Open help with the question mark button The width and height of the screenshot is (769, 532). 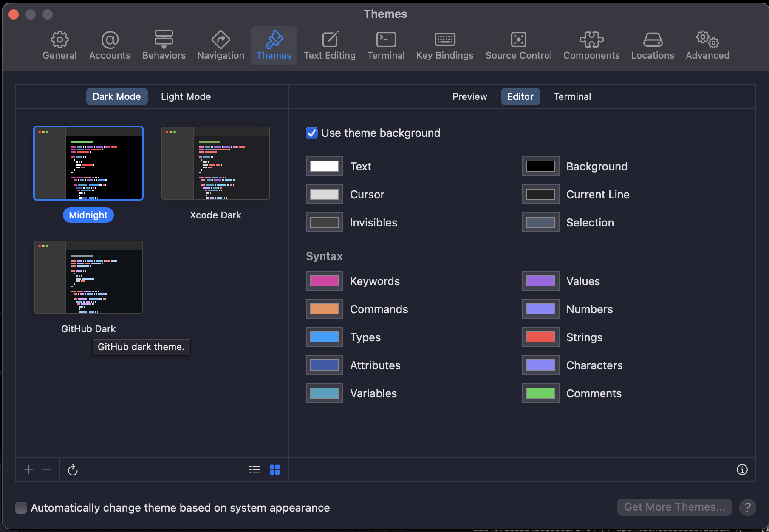(x=747, y=507)
